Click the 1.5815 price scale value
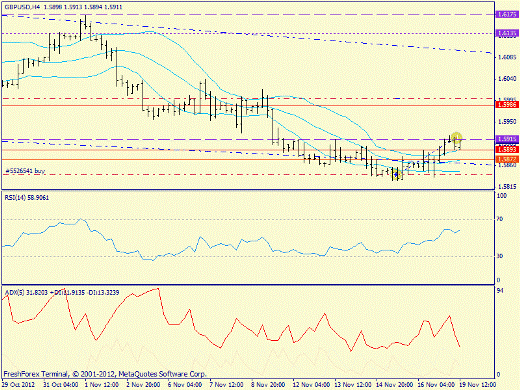The height and width of the screenshot is (390, 520). click(x=507, y=187)
